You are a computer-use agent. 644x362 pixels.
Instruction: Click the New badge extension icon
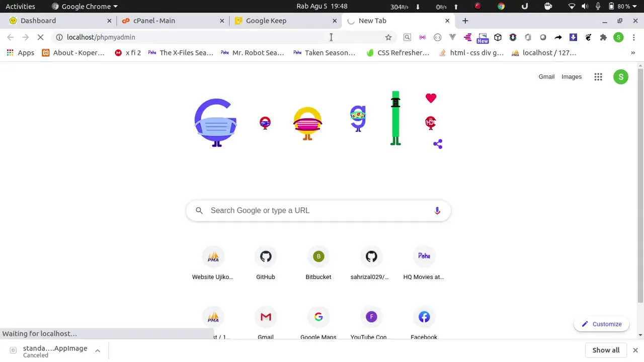tap(482, 38)
